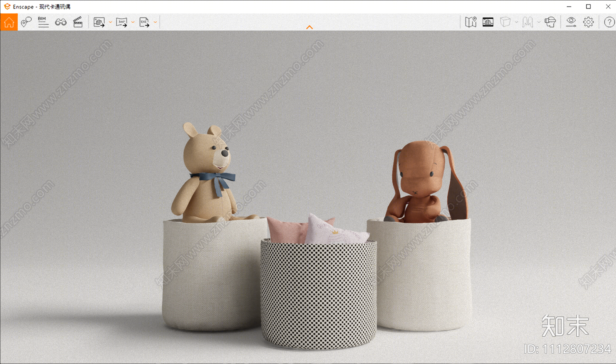The width and height of the screenshot is (616, 364).
Task: Open the map with location pin icon
Action: coord(471,22)
